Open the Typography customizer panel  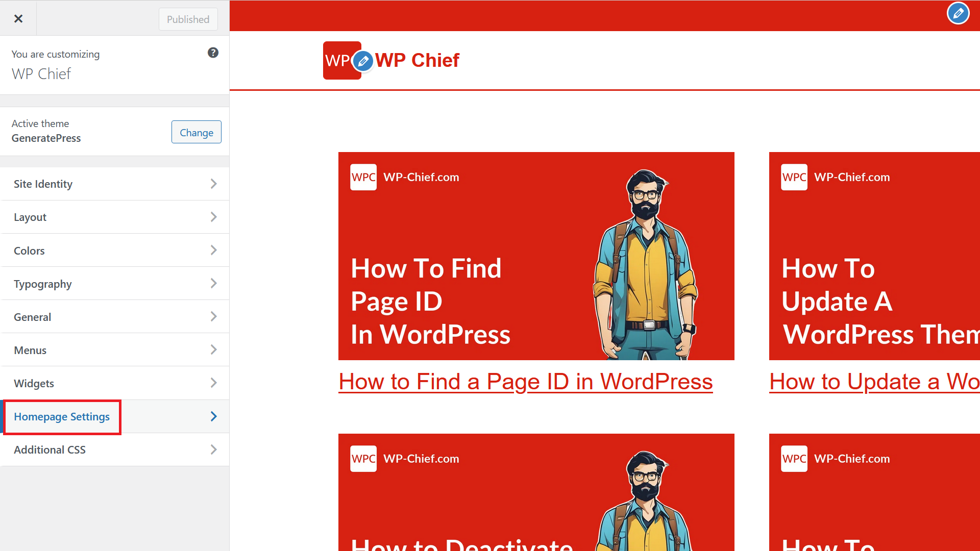pyautogui.click(x=115, y=283)
